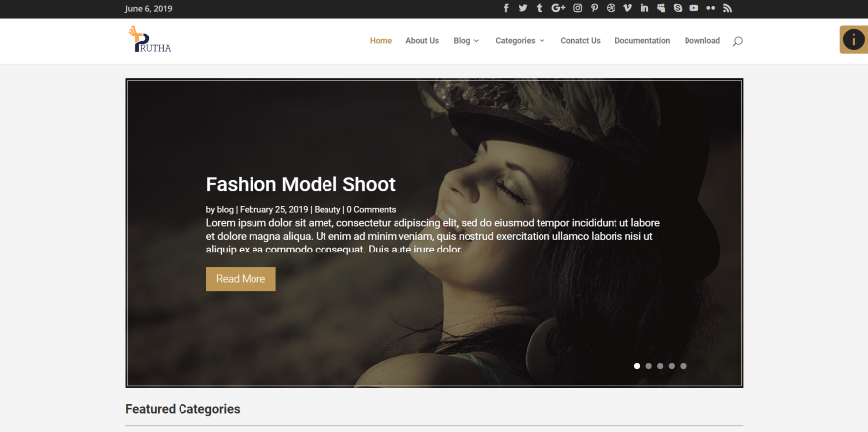Select the second slider pagination dot
Image resolution: width=868 pixels, height=432 pixels.
pos(648,366)
